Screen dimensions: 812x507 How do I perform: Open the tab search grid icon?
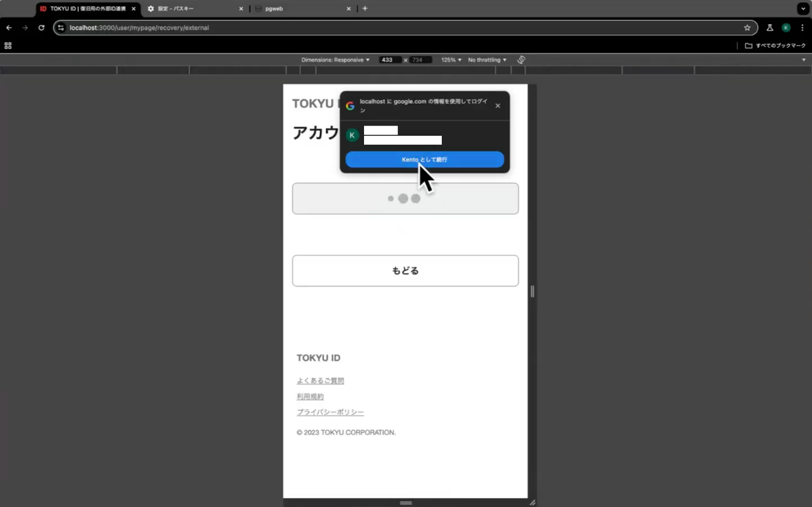(8, 45)
